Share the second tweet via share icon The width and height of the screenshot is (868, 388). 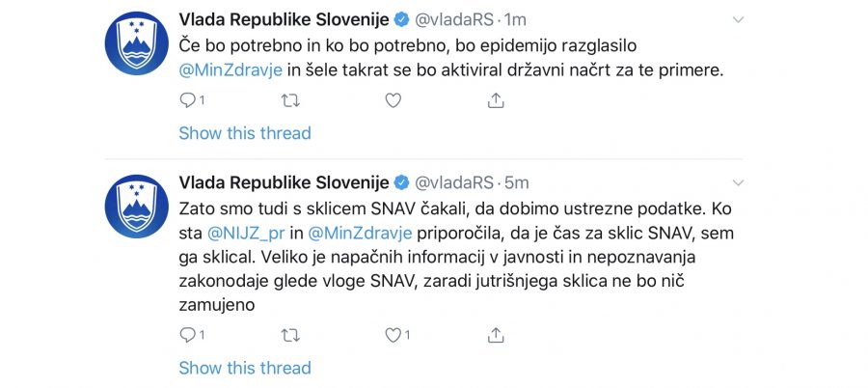(x=496, y=335)
